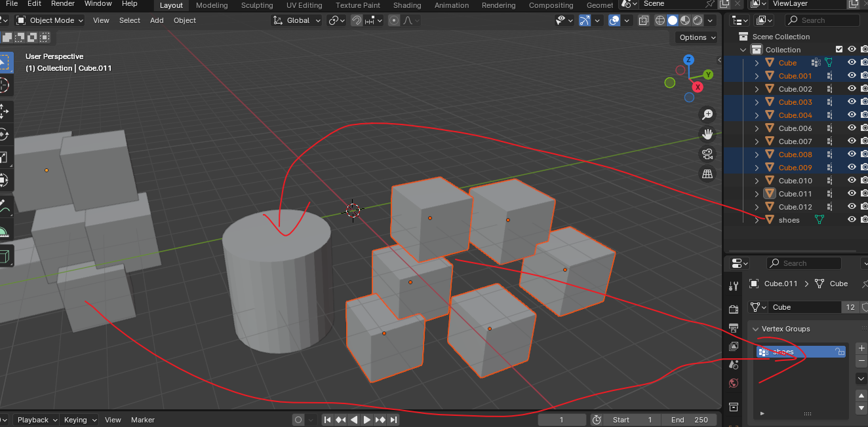Click the zoom magnifier viewport gizmo
Viewport: 868px width, 427px height.
(x=707, y=115)
